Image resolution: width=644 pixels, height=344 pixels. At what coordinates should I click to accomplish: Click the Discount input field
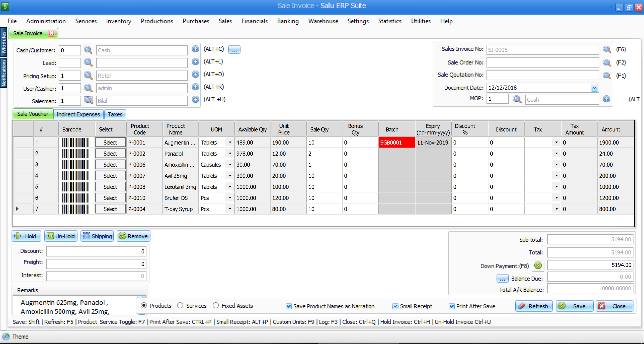point(96,251)
